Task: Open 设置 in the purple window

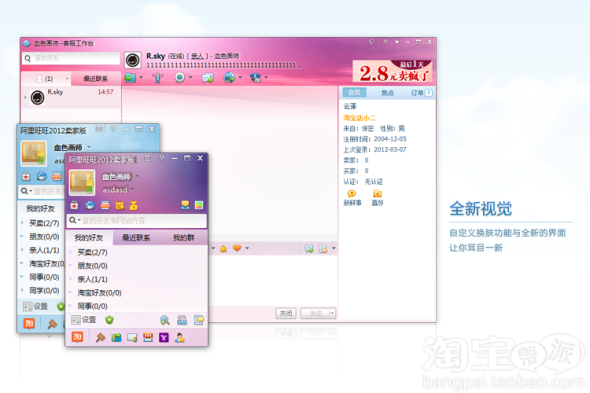Action: (84, 320)
